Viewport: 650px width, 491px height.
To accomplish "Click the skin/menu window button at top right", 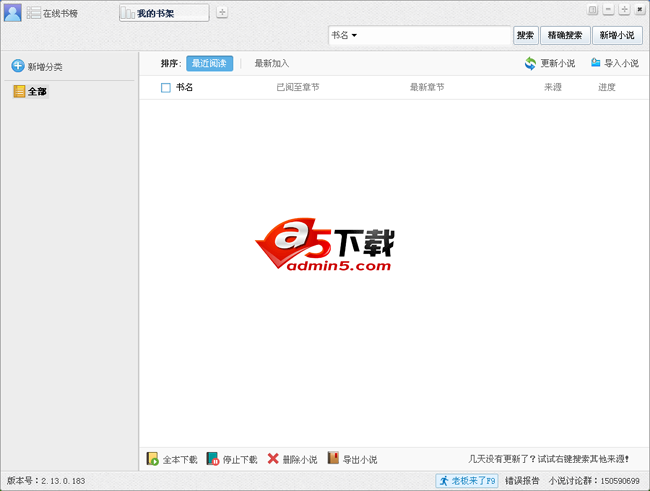I will tap(593, 10).
